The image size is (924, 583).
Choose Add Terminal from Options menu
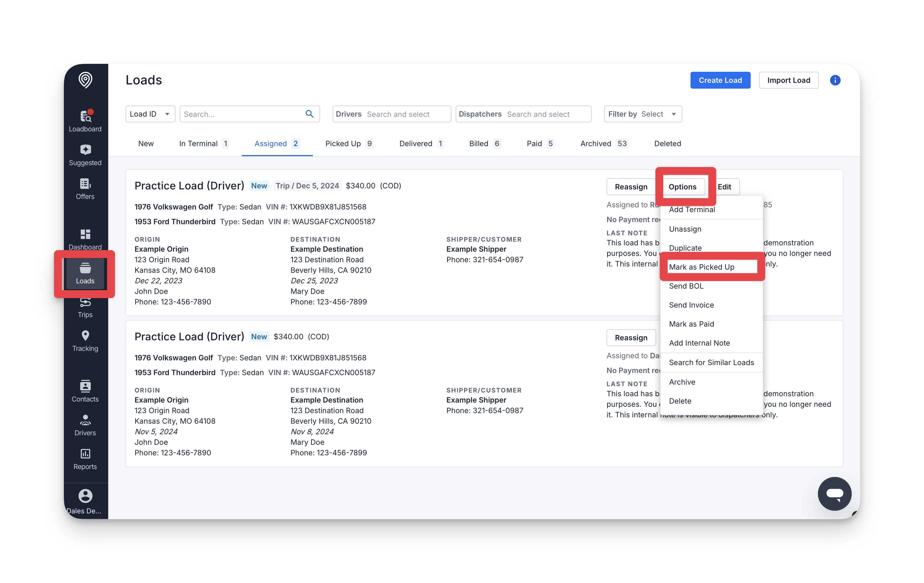[x=711, y=209]
